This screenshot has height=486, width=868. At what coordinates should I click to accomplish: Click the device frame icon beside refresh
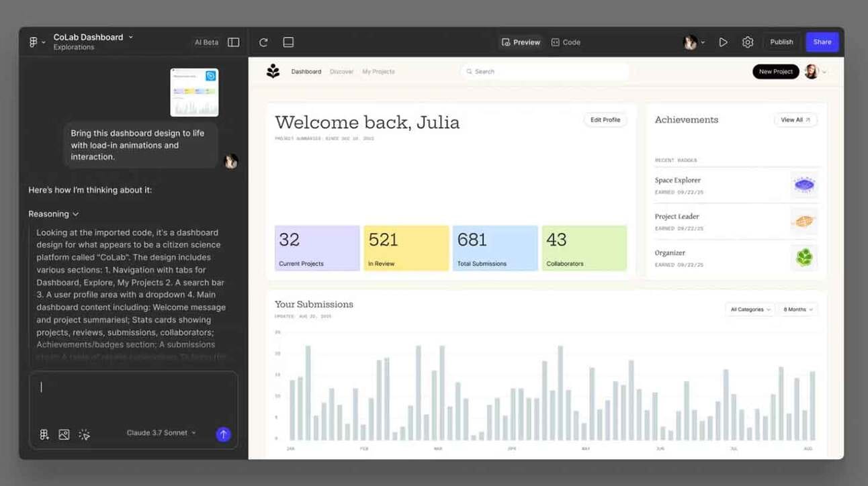point(288,42)
